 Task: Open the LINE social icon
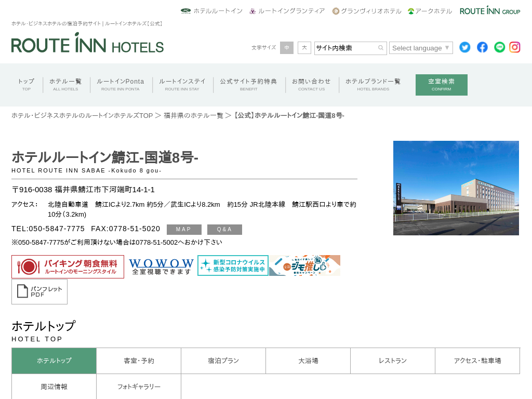pos(499,47)
